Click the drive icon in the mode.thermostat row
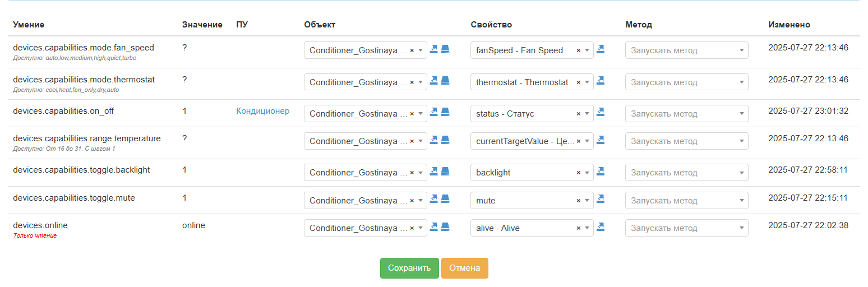Screen dimensions: 868x287 click(x=445, y=81)
